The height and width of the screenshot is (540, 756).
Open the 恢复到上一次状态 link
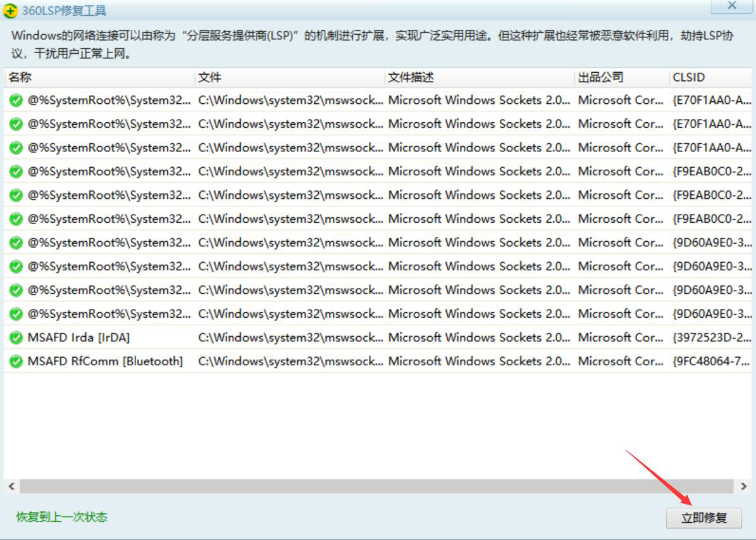(62, 517)
